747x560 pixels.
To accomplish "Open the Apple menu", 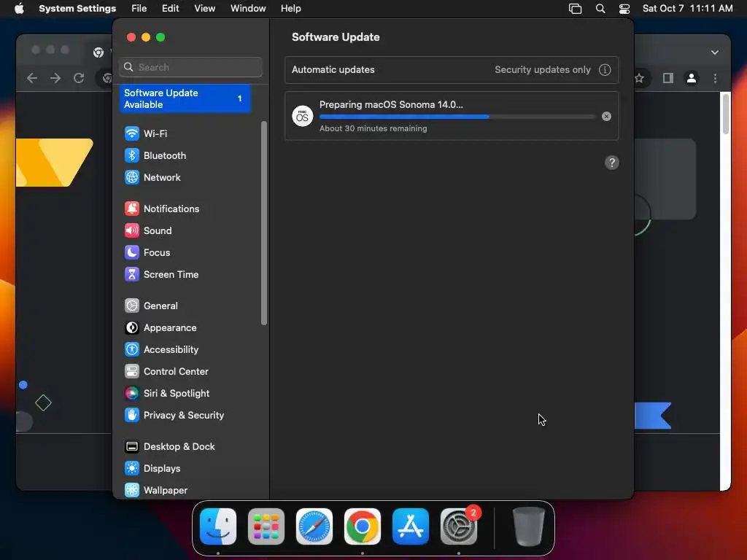I will point(19,9).
